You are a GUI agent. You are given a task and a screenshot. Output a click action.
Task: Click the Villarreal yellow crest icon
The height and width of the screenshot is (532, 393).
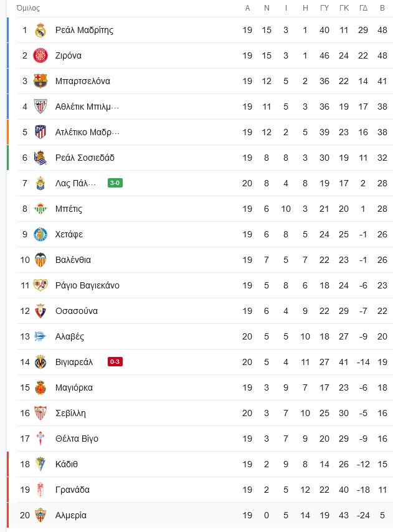point(40,362)
